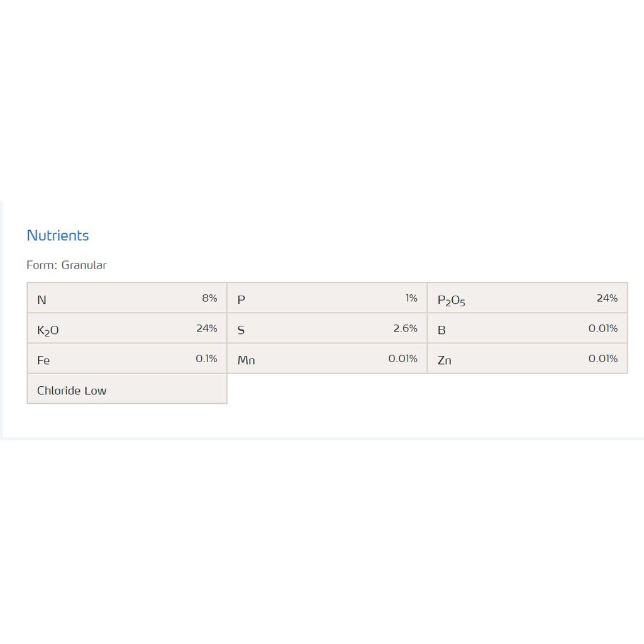Click the Nutrients heading
The height and width of the screenshot is (644, 644).
(57, 235)
